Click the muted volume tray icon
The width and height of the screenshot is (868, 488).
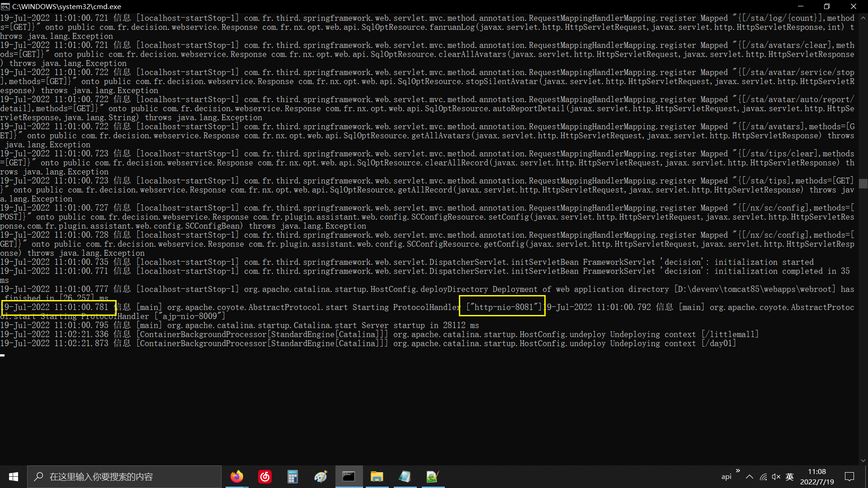tap(776, 477)
